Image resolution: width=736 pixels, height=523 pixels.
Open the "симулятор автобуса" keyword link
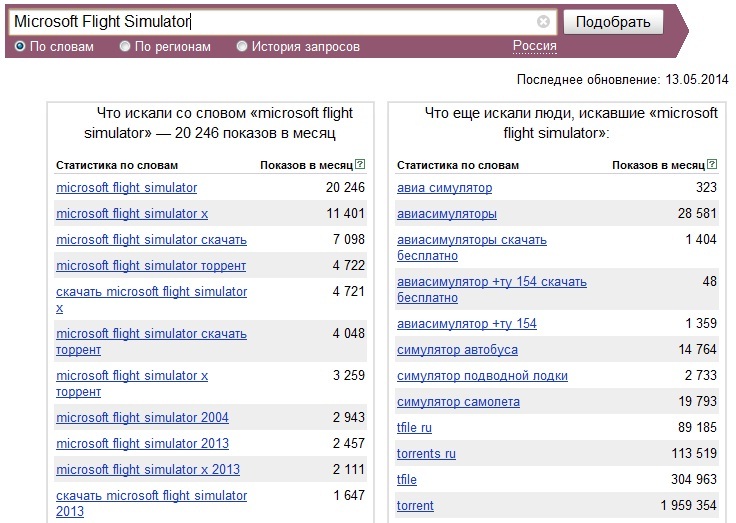click(x=457, y=350)
